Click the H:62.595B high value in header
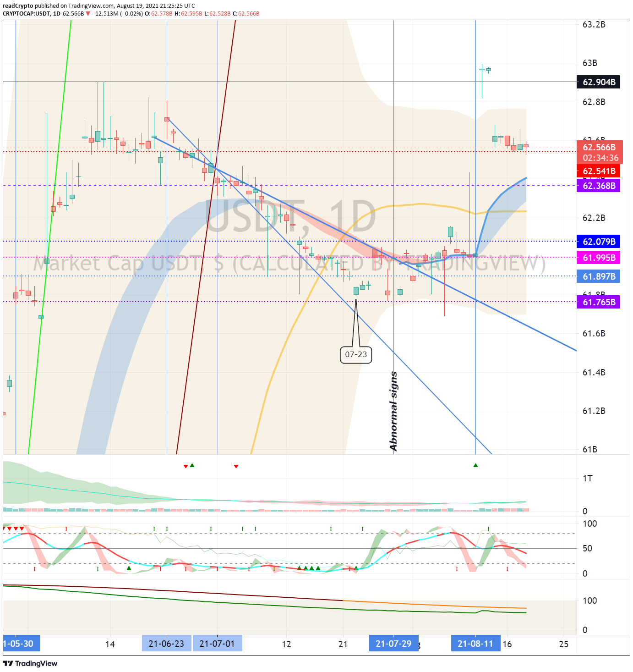Screen dimensions: 633x672 point(188,14)
